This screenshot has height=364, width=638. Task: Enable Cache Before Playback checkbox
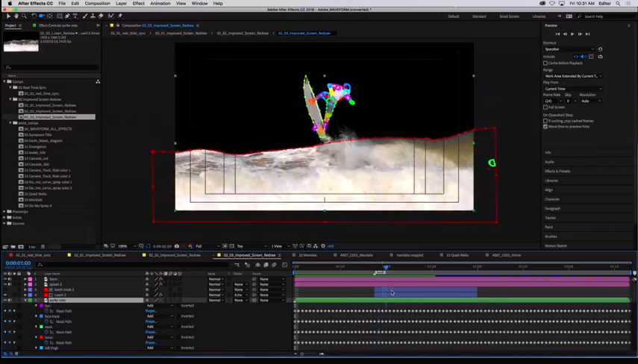[x=545, y=63]
